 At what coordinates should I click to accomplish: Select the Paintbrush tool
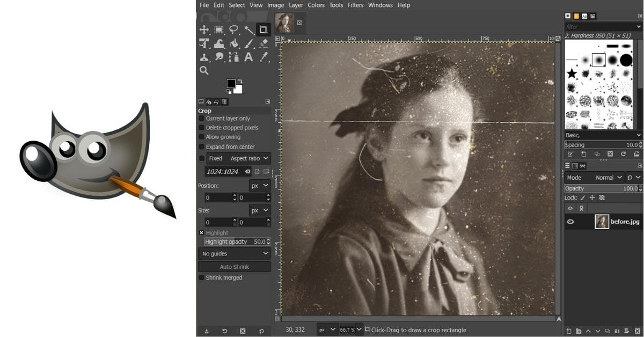pyautogui.click(x=249, y=43)
